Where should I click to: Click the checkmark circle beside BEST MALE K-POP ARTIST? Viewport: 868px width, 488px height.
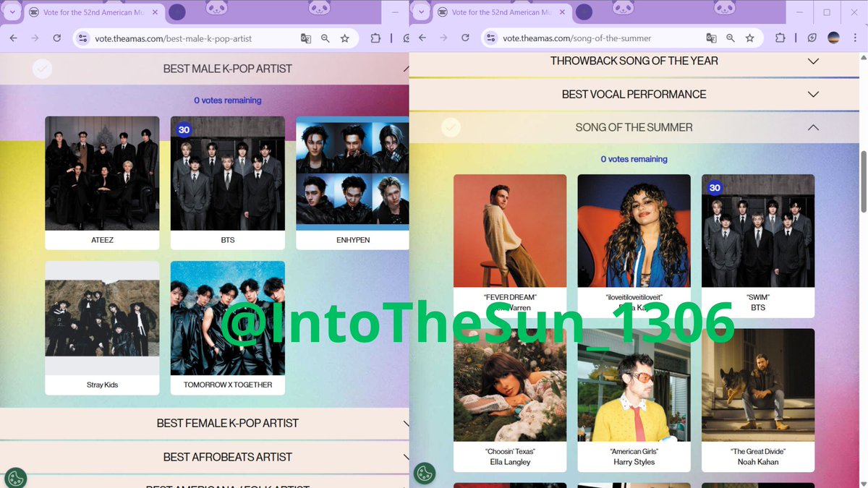click(42, 69)
